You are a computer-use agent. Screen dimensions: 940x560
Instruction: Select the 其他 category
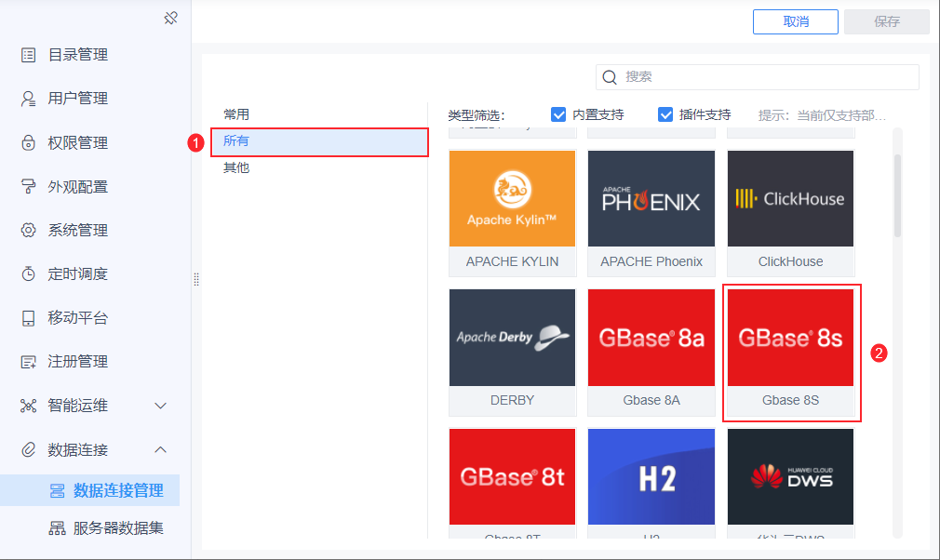point(236,167)
